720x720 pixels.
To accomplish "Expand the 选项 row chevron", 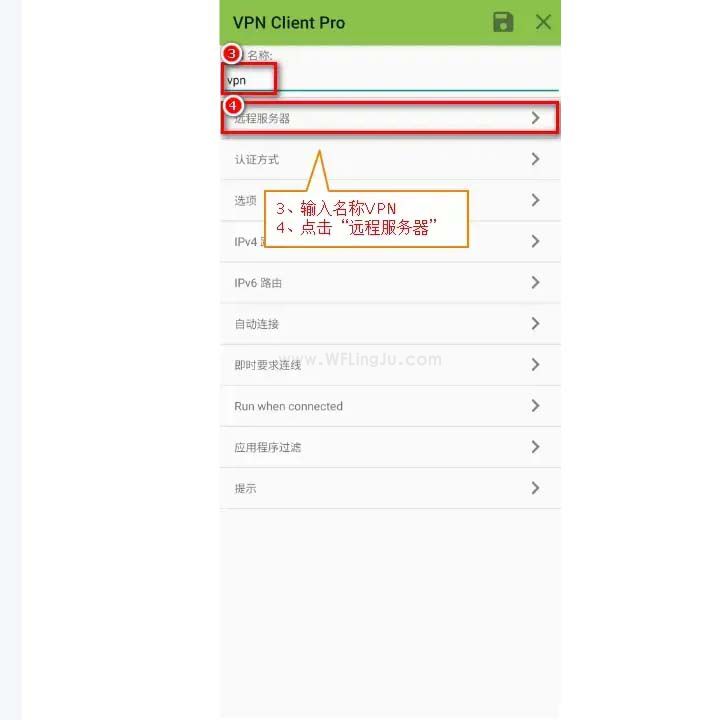I will point(535,200).
